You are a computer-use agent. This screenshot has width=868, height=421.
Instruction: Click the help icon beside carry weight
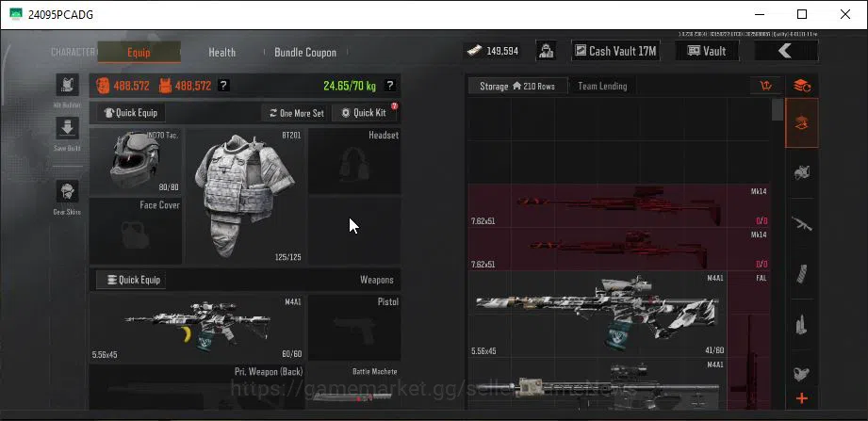coord(390,86)
